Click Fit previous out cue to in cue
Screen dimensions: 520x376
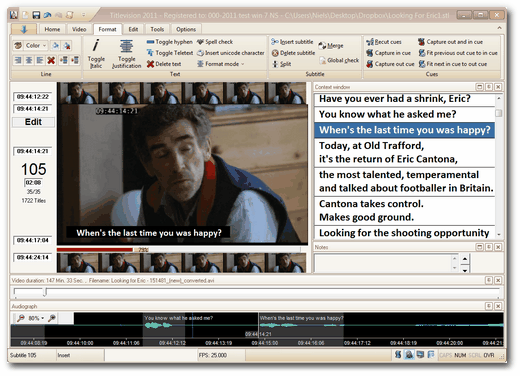(458, 53)
